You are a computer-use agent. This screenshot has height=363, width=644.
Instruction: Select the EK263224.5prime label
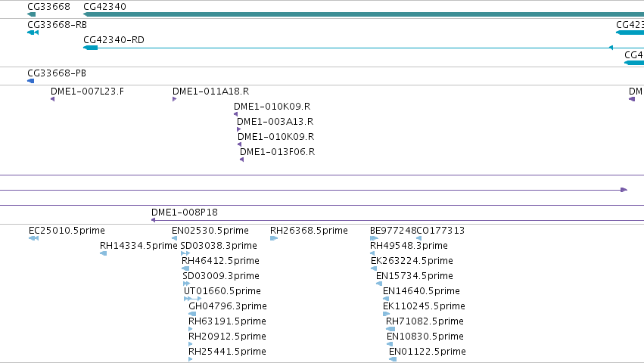tap(412, 261)
